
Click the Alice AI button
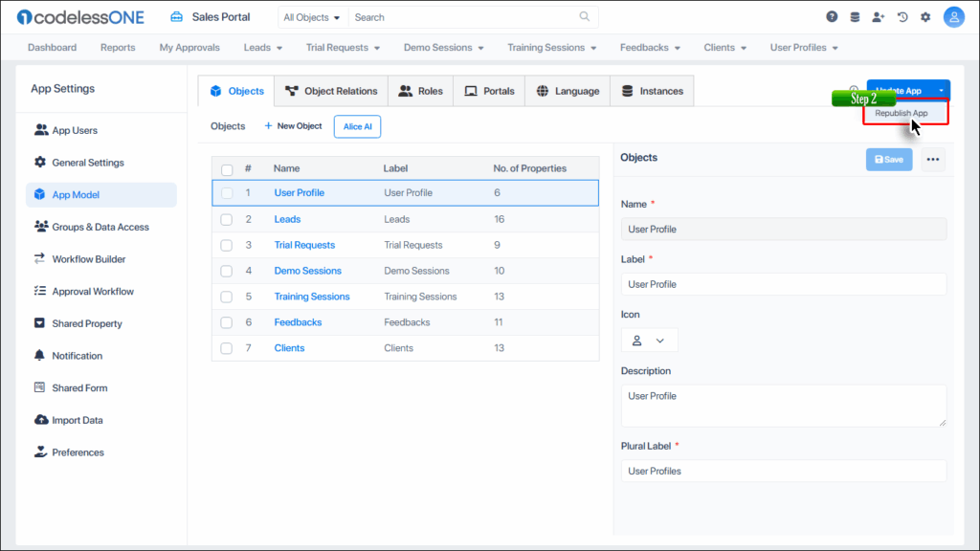[x=357, y=126]
